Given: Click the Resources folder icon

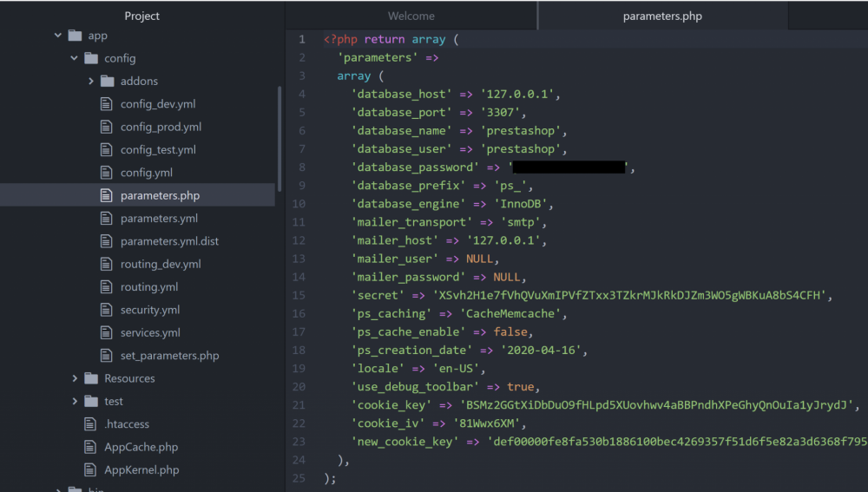Looking at the screenshot, I should coord(91,378).
